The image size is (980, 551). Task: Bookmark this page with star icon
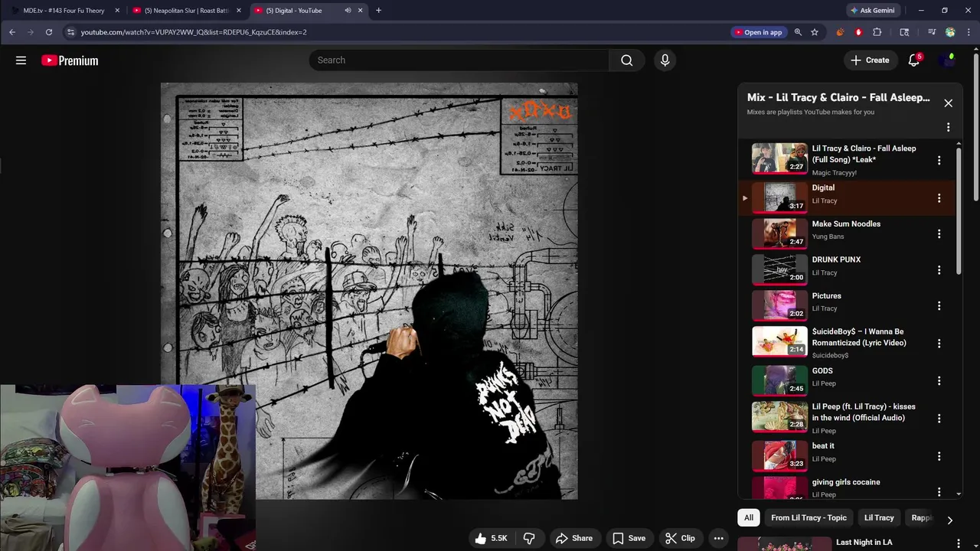click(x=815, y=32)
